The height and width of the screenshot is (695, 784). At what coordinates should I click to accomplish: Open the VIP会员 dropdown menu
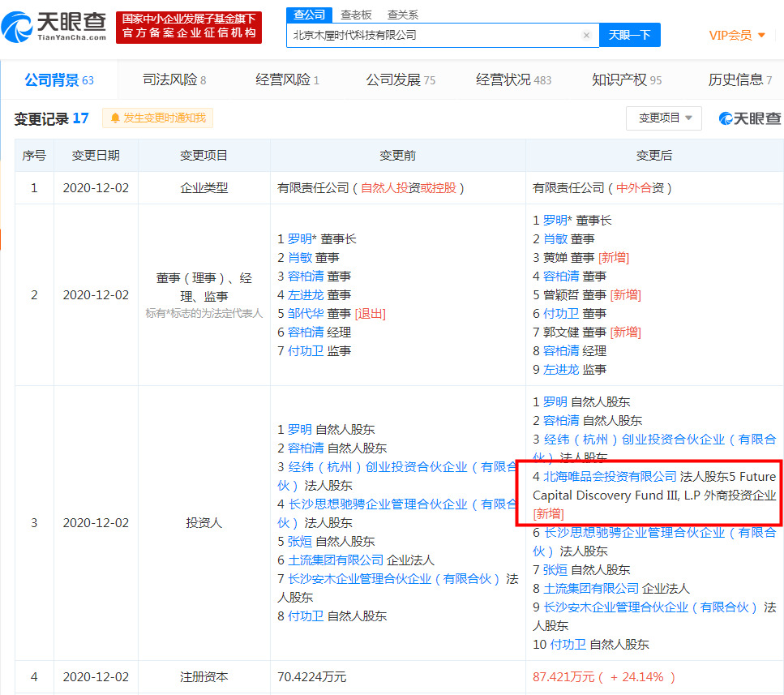(736, 35)
